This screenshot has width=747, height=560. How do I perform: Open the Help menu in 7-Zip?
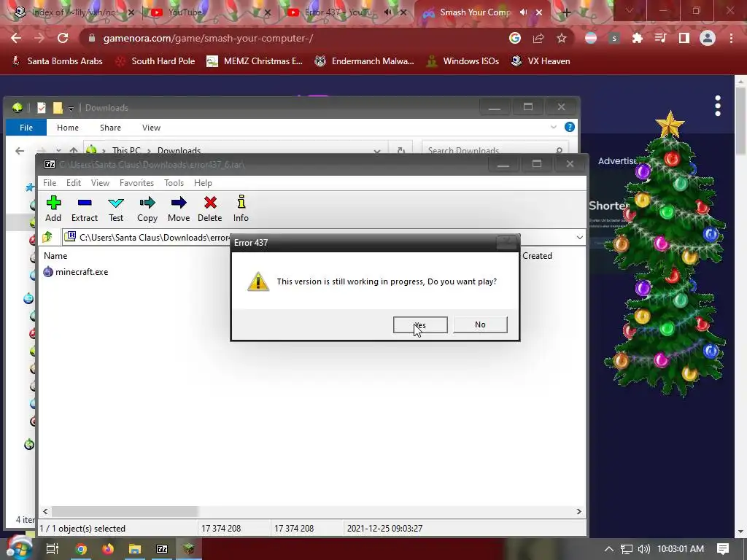tap(203, 183)
